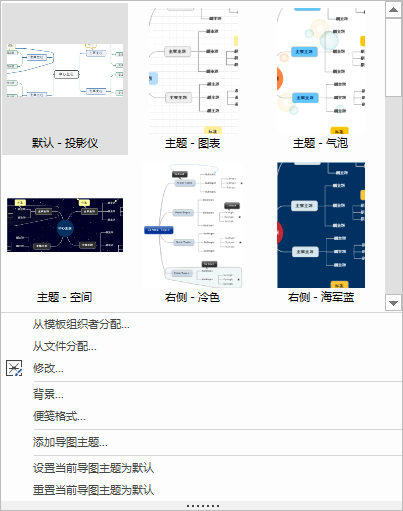Open 从模板组织者分配... option
403x511 pixels.
81,324
